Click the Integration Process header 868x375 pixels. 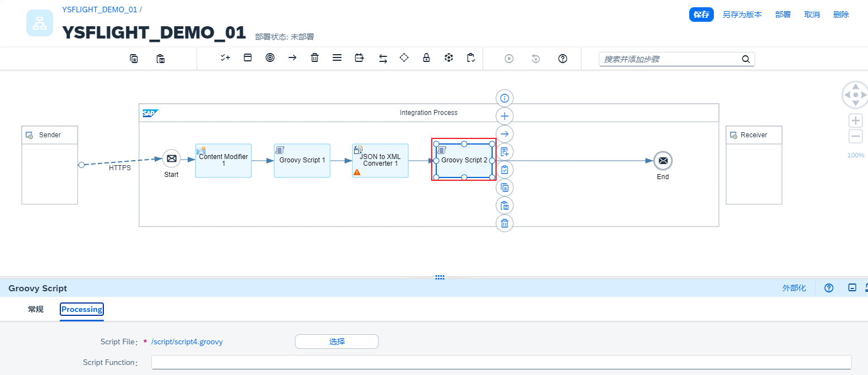(428, 113)
